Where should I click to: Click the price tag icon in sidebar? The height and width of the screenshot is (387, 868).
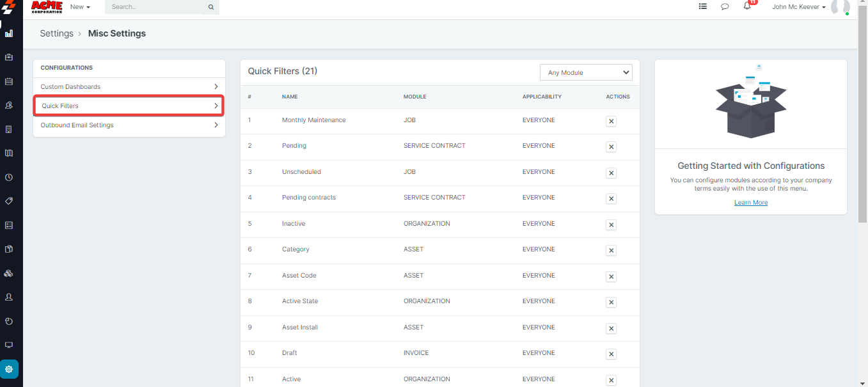pos(9,201)
